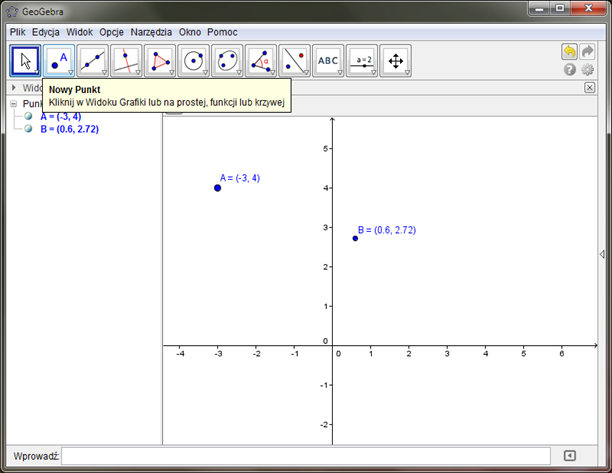Open the Text tool dropdown arrow
The height and width of the screenshot is (473, 612).
(340, 73)
